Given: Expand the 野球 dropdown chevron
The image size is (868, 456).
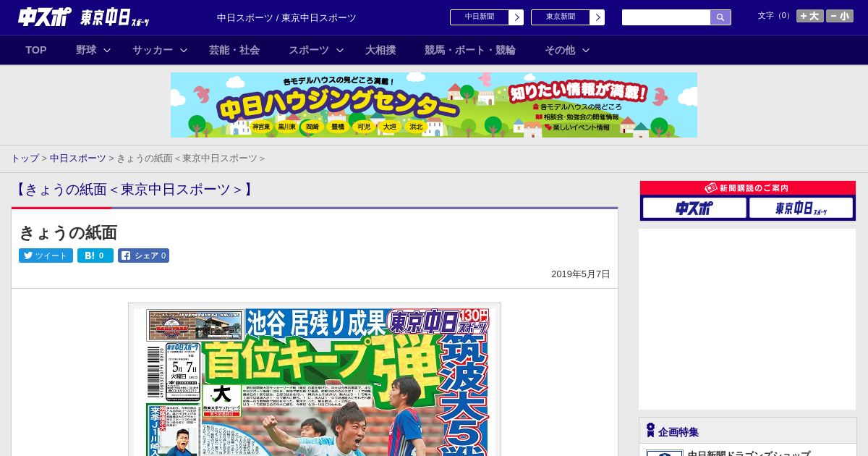Looking at the screenshot, I should coord(107,50).
